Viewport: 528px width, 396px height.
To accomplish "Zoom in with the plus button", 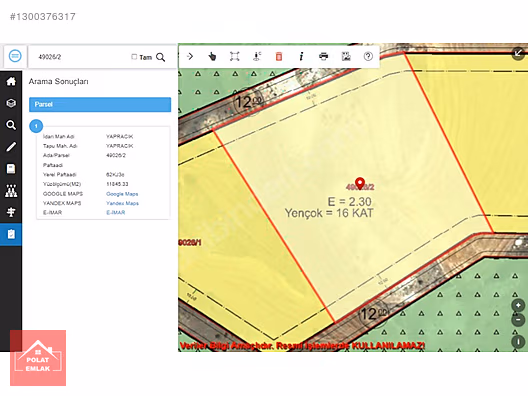I will [518, 305].
